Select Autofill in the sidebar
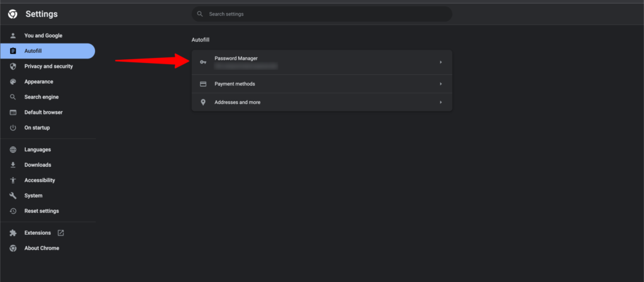The image size is (644, 282). click(x=33, y=51)
